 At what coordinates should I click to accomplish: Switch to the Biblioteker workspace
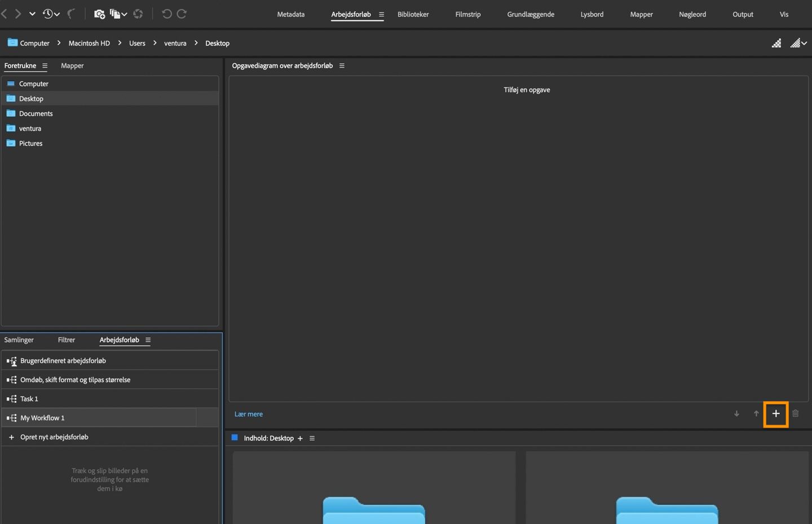click(x=413, y=14)
